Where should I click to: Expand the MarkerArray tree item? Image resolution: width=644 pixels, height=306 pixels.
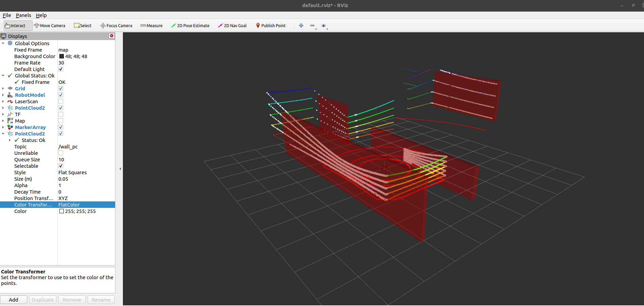tap(3, 127)
